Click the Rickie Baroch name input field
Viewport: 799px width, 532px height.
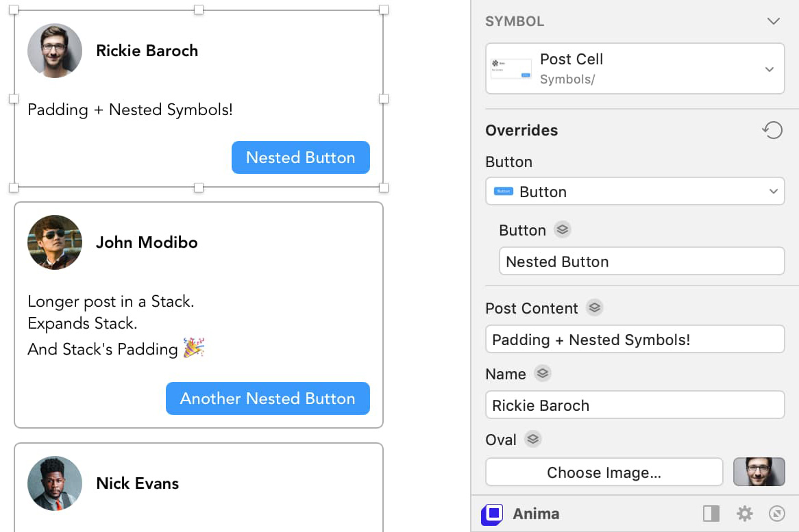pos(635,405)
